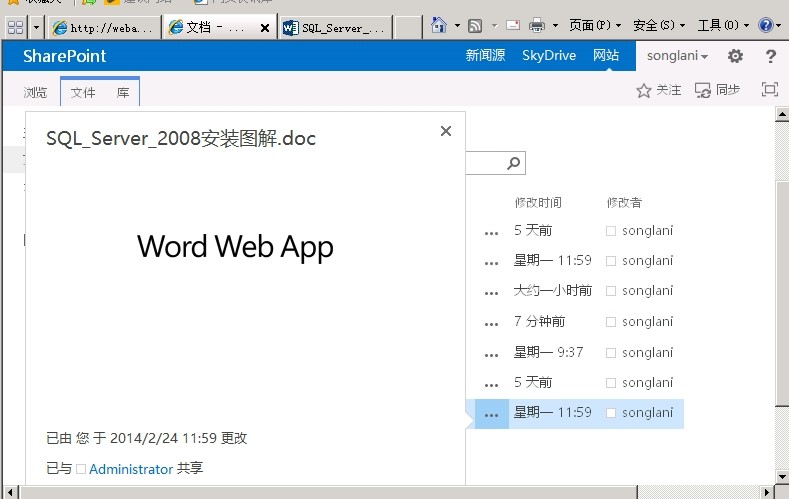Open the SharePoint settings gear
Image resolution: width=789 pixels, height=499 pixels.
click(x=735, y=56)
